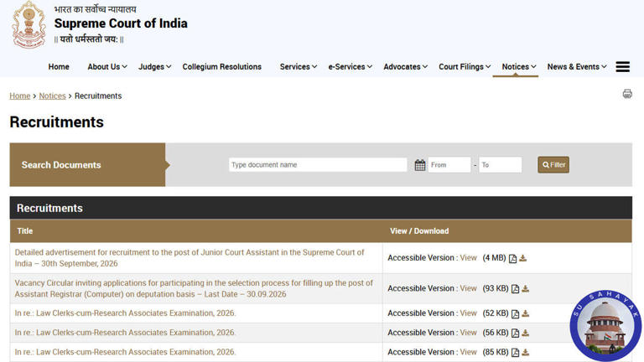Open Collegium Resolutions menu item
The width and height of the screenshot is (644, 362).
point(221,66)
